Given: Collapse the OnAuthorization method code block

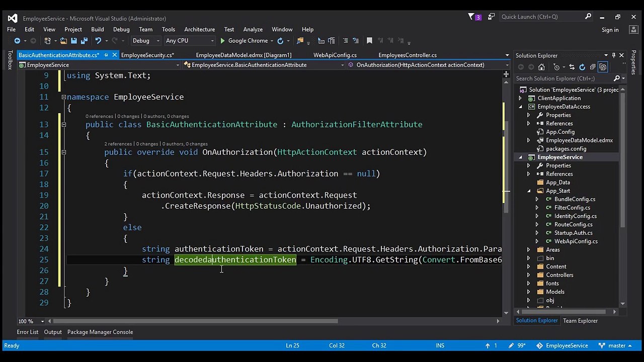Looking at the screenshot, I should point(63,152).
